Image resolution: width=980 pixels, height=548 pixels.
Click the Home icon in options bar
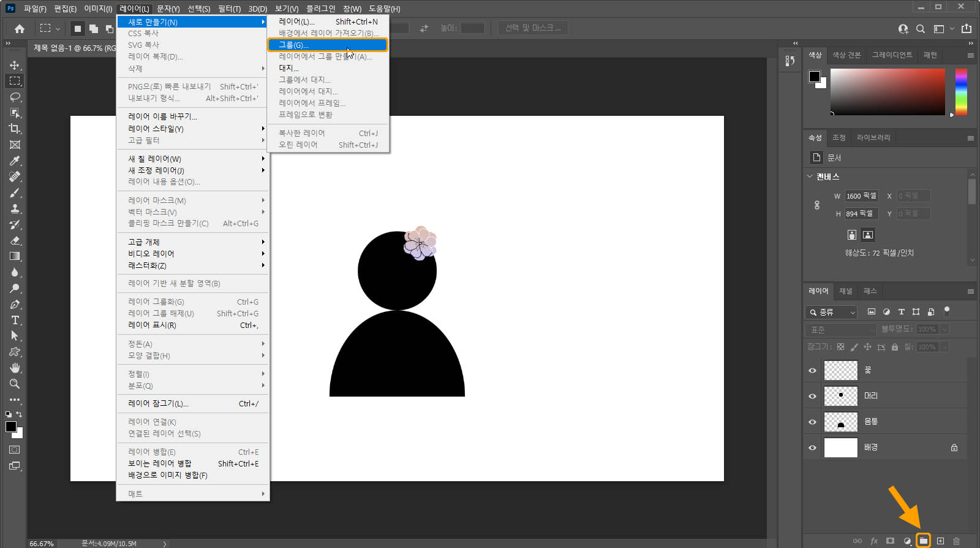(x=20, y=29)
